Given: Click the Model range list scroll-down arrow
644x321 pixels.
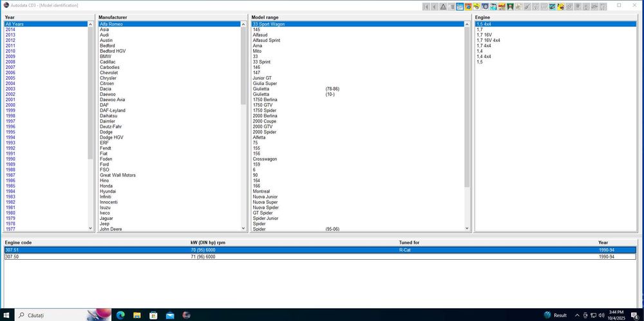Looking at the screenshot, I should pos(467,228).
